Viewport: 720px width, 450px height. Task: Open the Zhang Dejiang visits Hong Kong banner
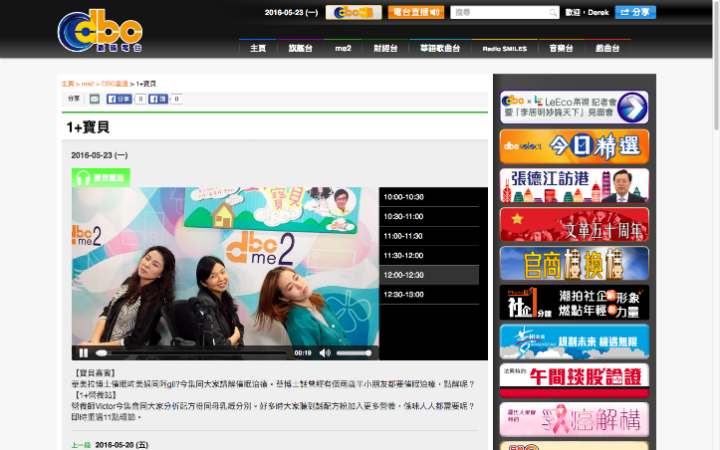(x=574, y=186)
